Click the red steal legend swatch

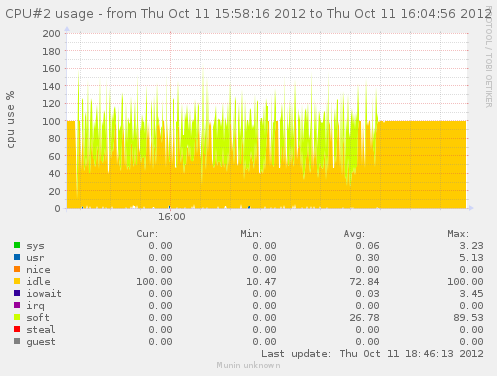(17, 329)
